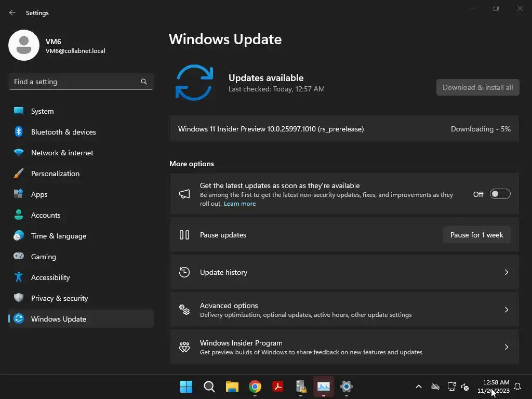
Task: Go to Bluetooth & devices
Action: click(81, 132)
